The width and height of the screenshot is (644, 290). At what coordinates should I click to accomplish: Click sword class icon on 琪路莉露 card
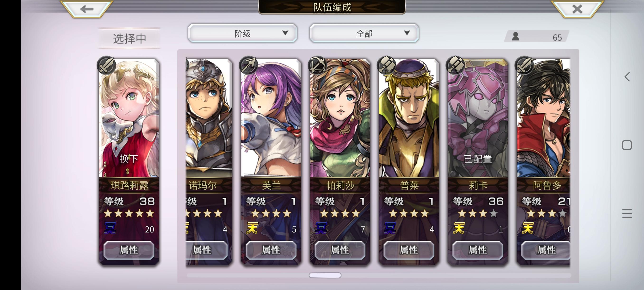106,65
